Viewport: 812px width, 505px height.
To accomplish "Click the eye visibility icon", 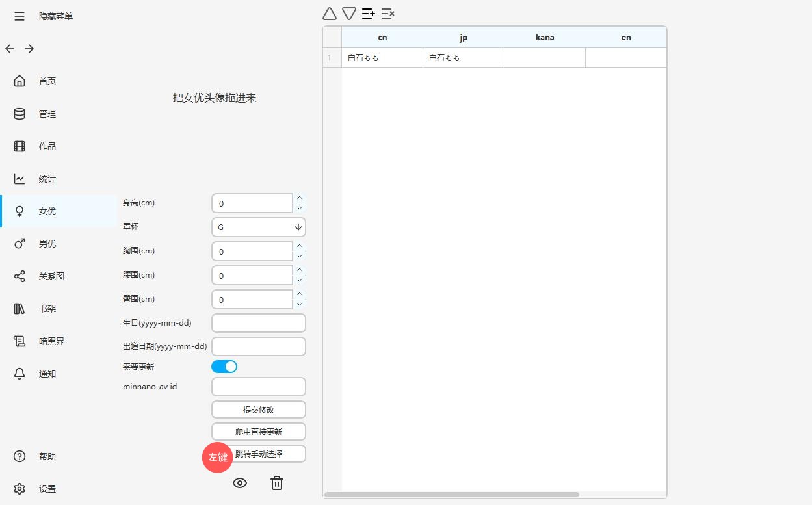I will [x=240, y=483].
